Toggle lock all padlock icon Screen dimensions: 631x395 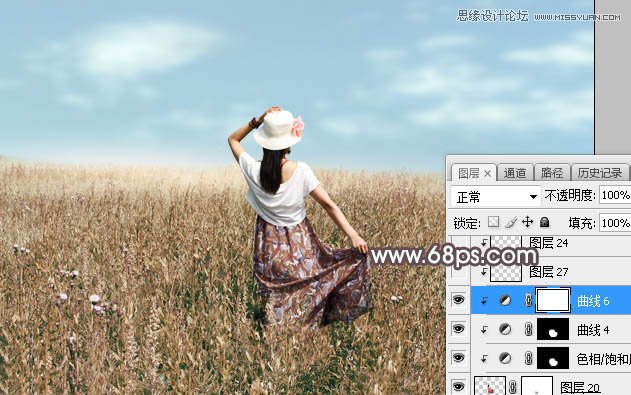[x=544, y=222]
